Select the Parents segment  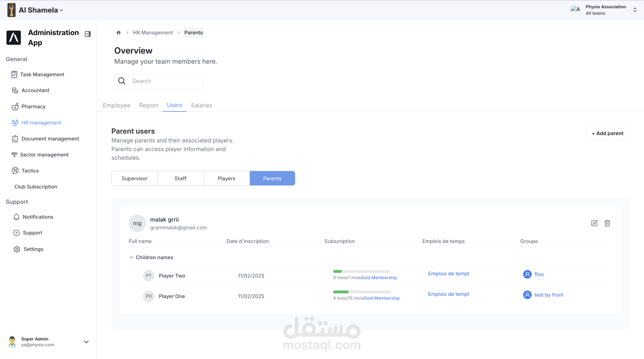pos(272,178)
